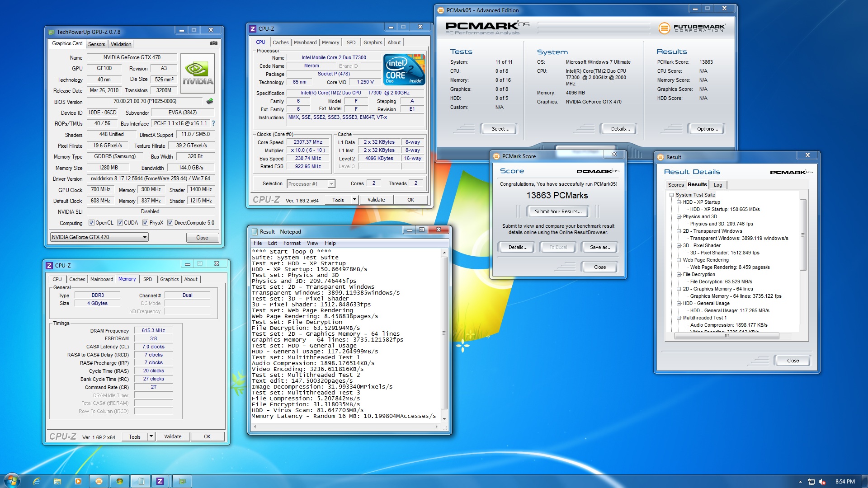Switch to the Scores tab in Result window

(675, 185)
